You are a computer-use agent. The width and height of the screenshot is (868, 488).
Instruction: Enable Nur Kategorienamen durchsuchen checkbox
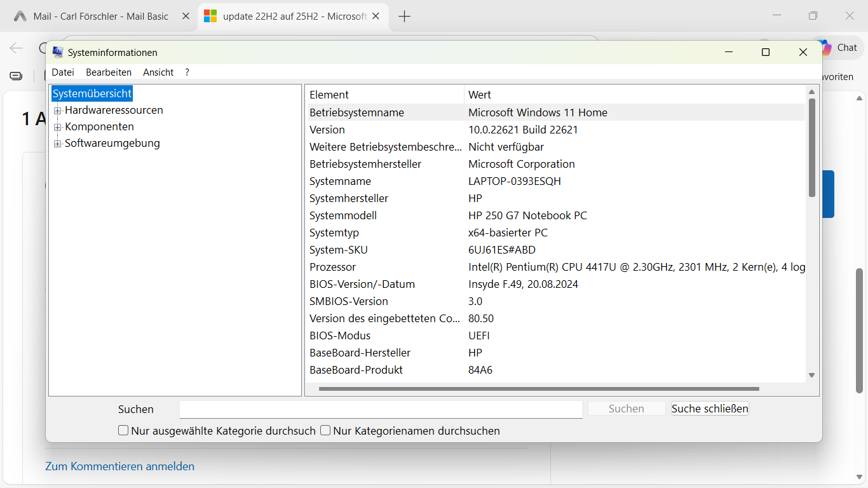tap(325, 431)
